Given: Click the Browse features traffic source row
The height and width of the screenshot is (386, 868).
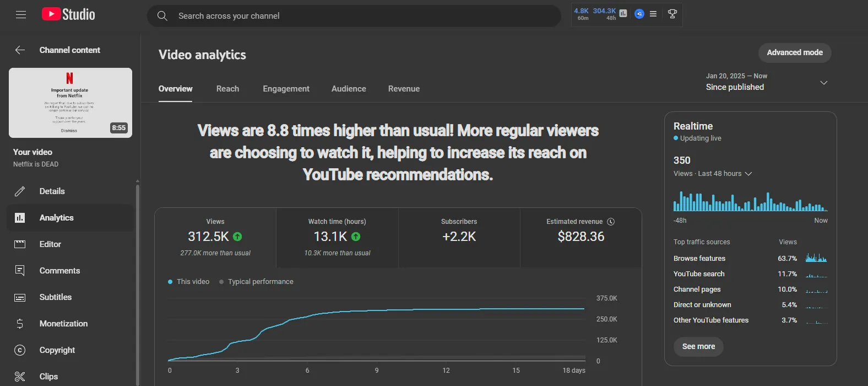Looking at the screenshot, I should tap(750, 258).
